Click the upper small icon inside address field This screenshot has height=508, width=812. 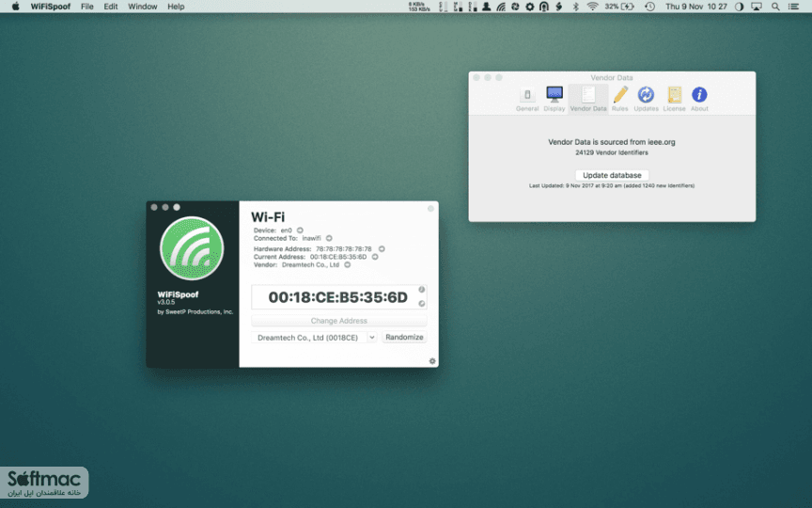tap(422, 289)
